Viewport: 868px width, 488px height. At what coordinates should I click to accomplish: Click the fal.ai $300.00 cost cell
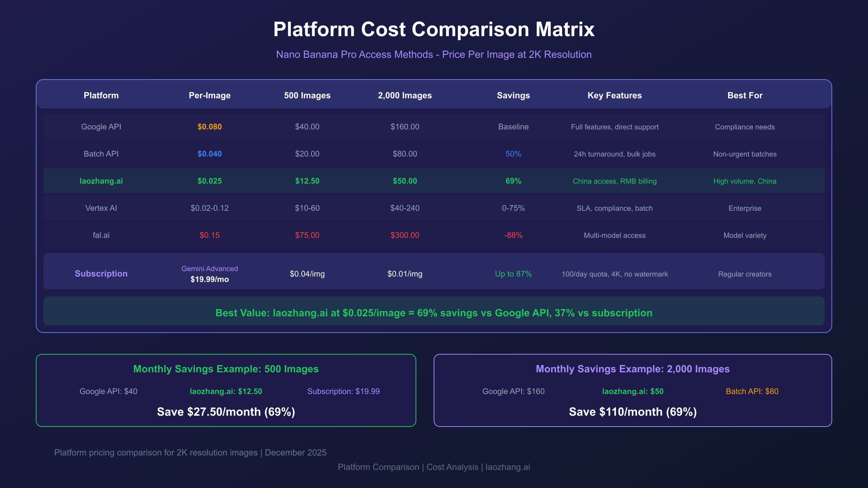tap(405, 235)
